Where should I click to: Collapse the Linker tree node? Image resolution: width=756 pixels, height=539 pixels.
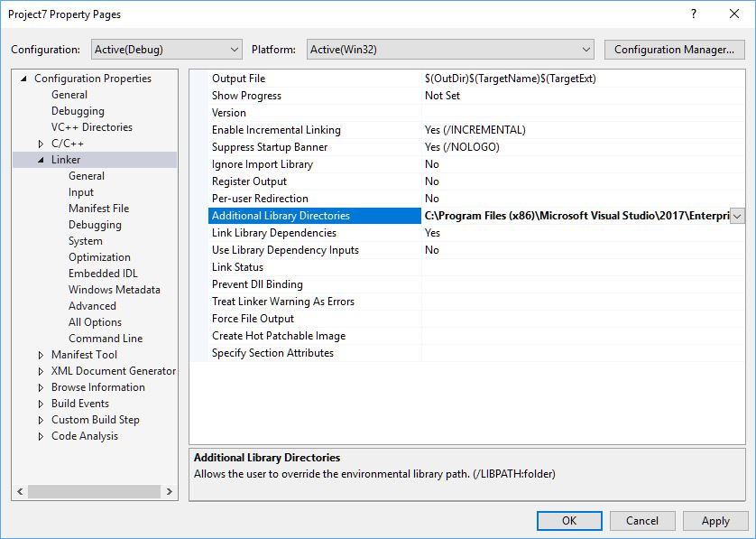[40, 159]
